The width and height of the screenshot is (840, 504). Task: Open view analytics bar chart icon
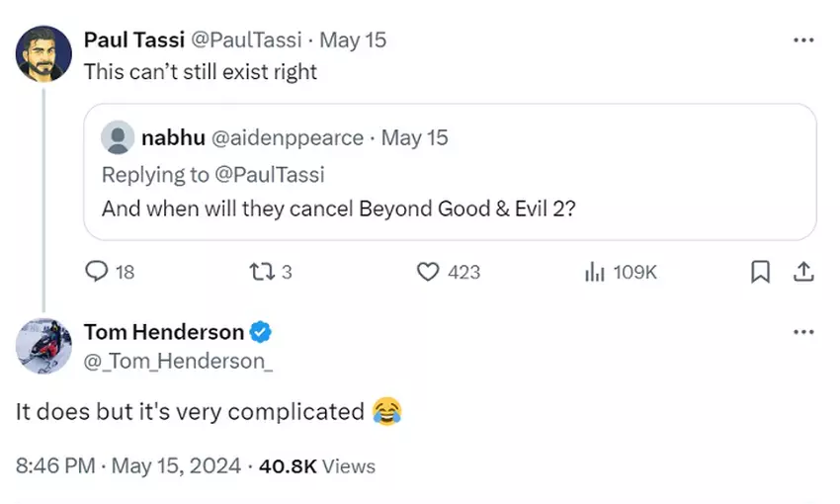point(594,272)
